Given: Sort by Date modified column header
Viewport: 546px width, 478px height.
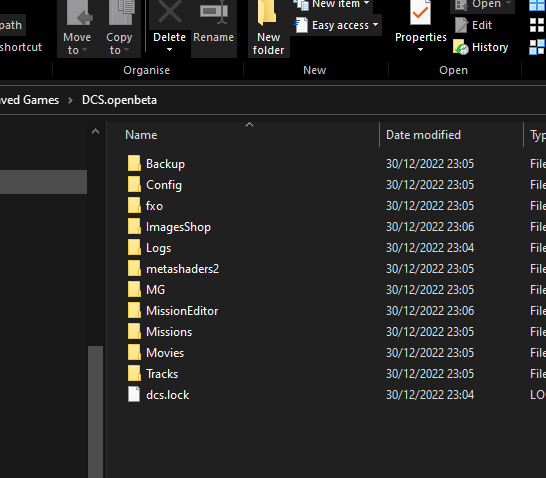Looking at the screenshot, I should coord(423,135).
